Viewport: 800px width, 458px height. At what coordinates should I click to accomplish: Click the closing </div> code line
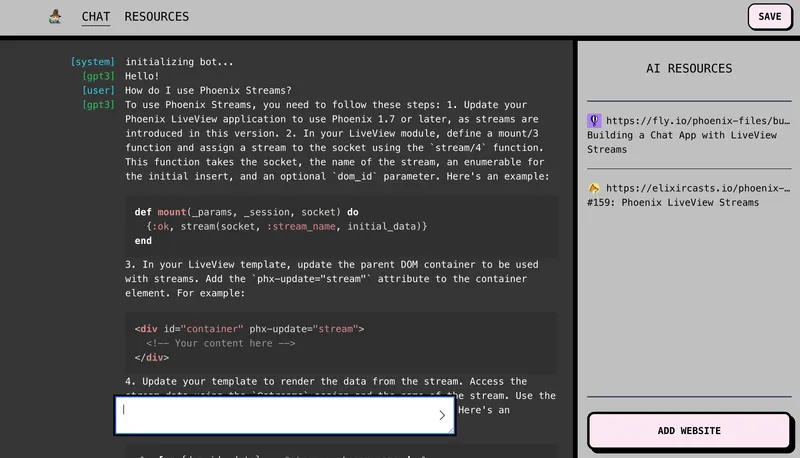152,358
